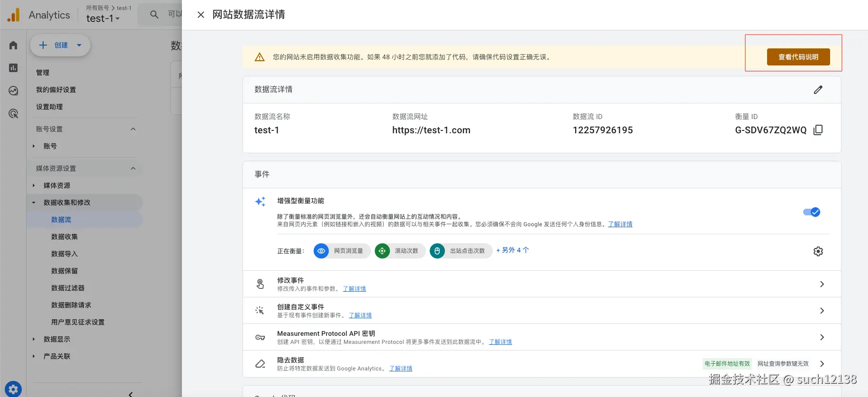Toggle the 增强型衡量功能 switch

point(812,212)
